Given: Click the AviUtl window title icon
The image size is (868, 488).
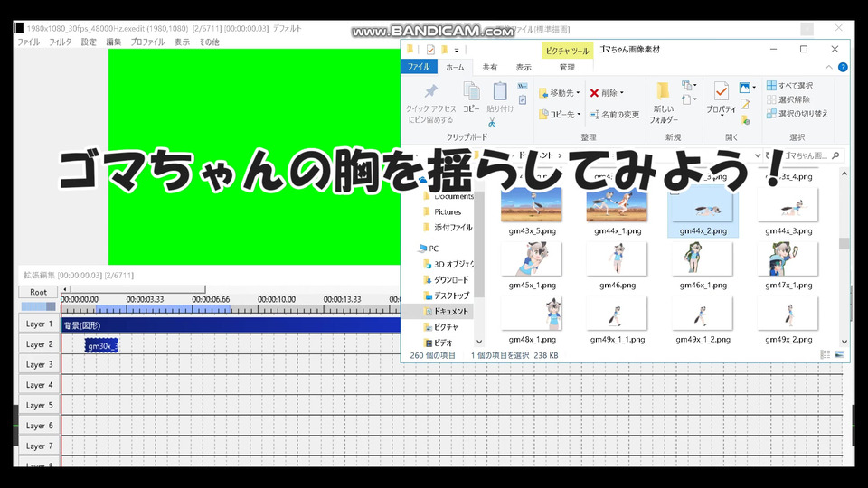Looking at the screenshot, I should (x=19, y=28).
